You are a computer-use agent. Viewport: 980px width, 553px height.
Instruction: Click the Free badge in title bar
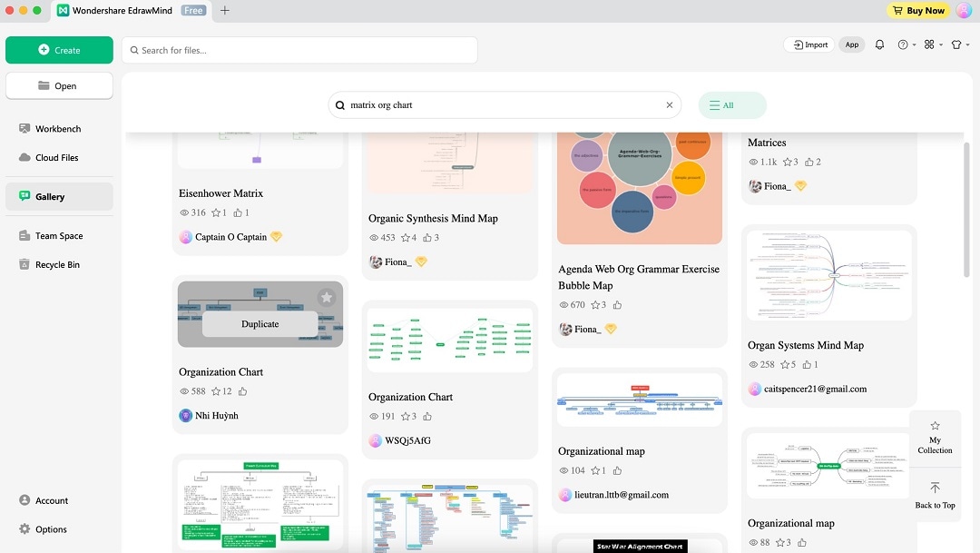[x=193, y=11]
